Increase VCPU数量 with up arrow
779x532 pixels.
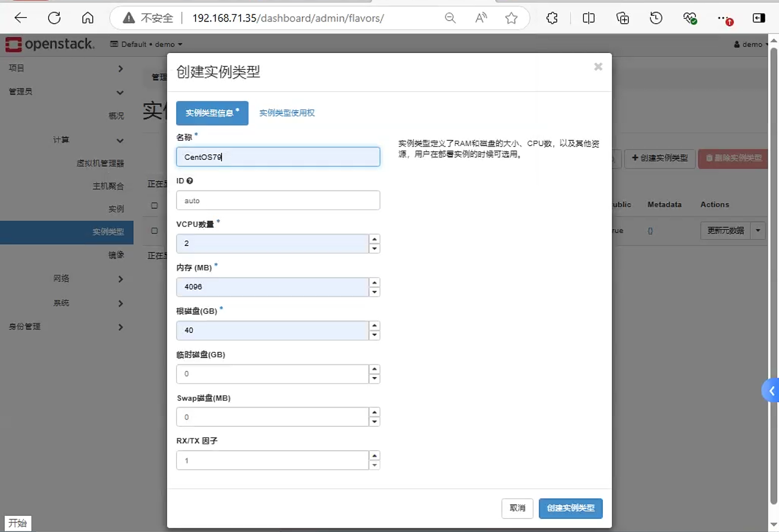(374, 239)
